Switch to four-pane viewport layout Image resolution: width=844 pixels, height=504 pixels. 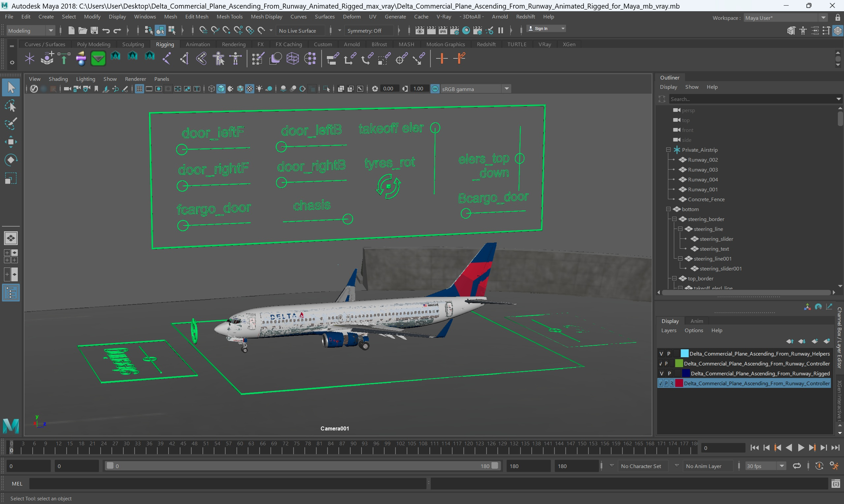coord(11,256)
